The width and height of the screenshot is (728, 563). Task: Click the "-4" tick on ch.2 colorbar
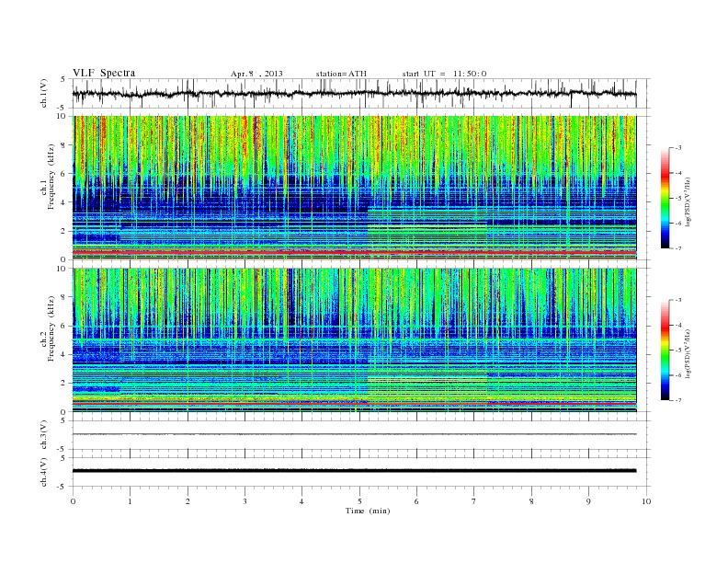pos(677,325)
